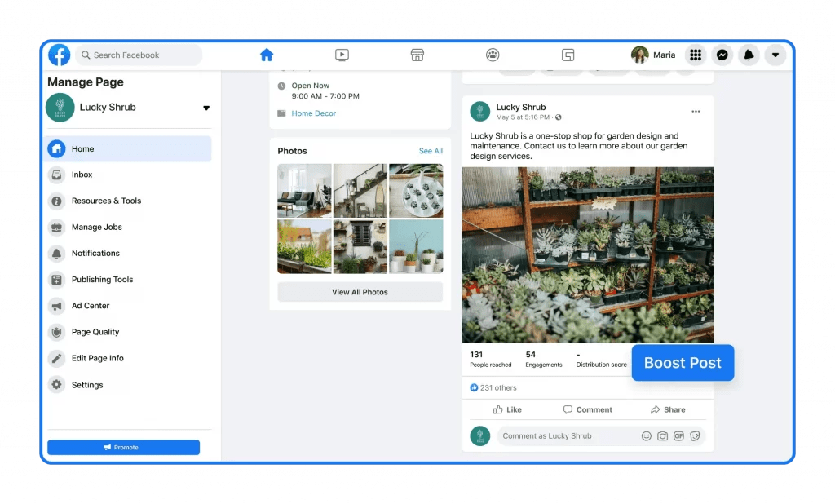Open the post options ellipsis menu
The width and height of the screenshot is (835, 504).
coord(696,110)
